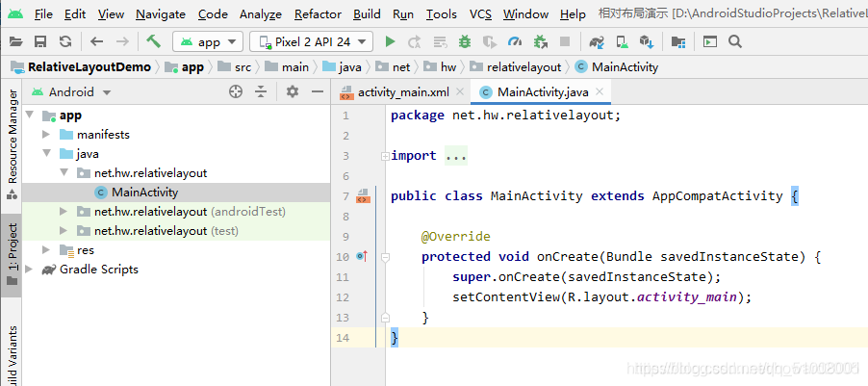Screen dimensions: 868x386
Task: Click AppCompatActivity in the class declaration
Action: (718, 196)
